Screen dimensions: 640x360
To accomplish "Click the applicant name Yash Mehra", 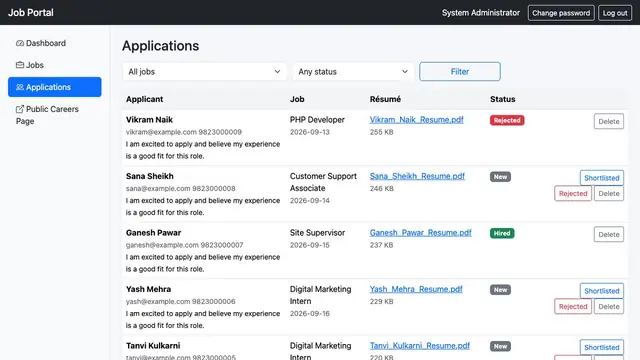I will coord(149,289).
